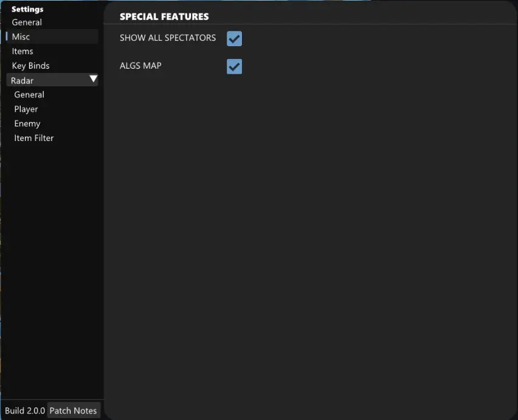This screenshot has width=518, height=420.
Task: Click the active indicator bar beside Misc
Action: (7, 36)
